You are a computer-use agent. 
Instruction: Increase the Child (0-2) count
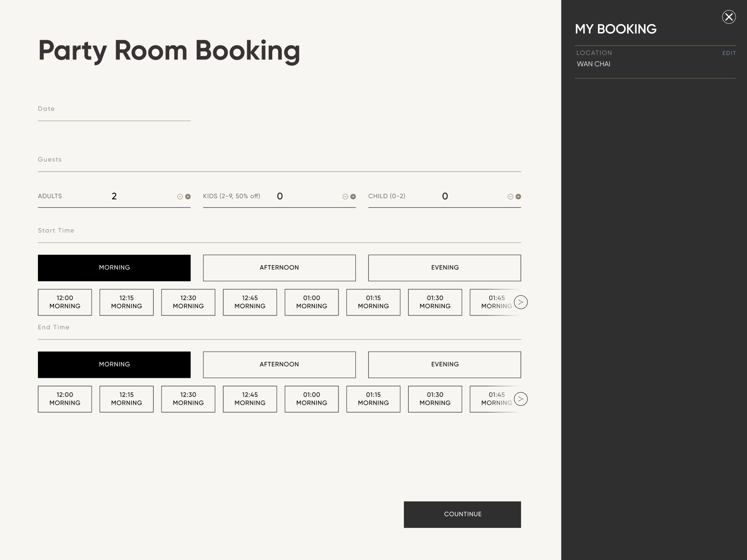point(518,197)
